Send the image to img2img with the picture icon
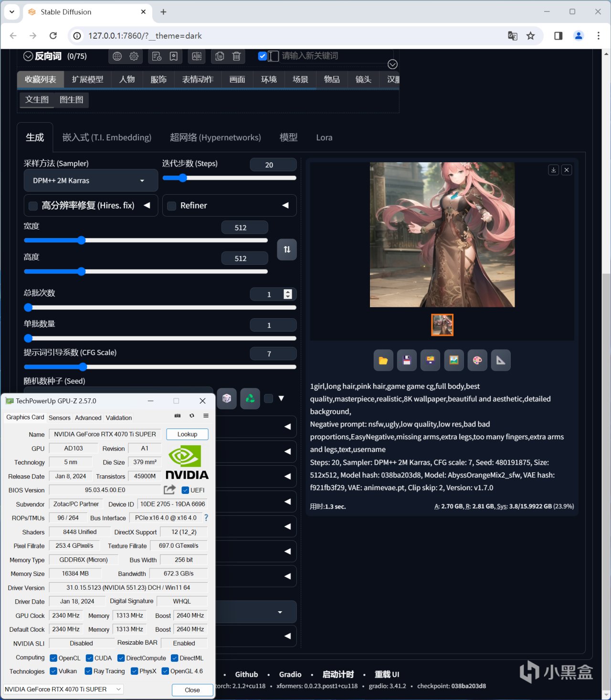Screen dimensions: 611x700 454,360
